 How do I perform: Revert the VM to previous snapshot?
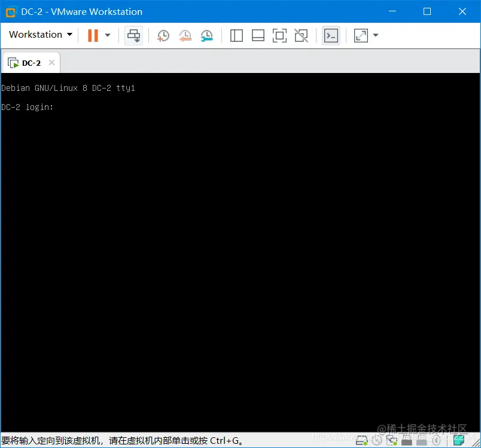185,35
